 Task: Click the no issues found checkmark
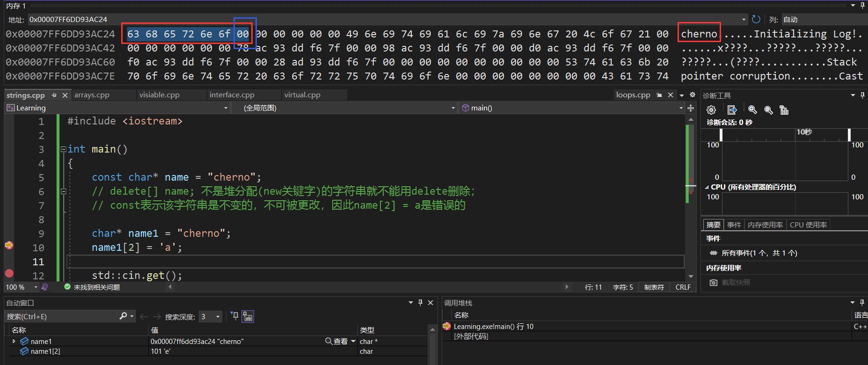click(67, 287)
